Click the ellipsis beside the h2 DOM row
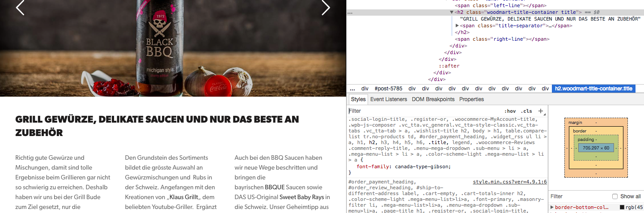The width and height of the screenshot is (644, 213). coord(350,13)
